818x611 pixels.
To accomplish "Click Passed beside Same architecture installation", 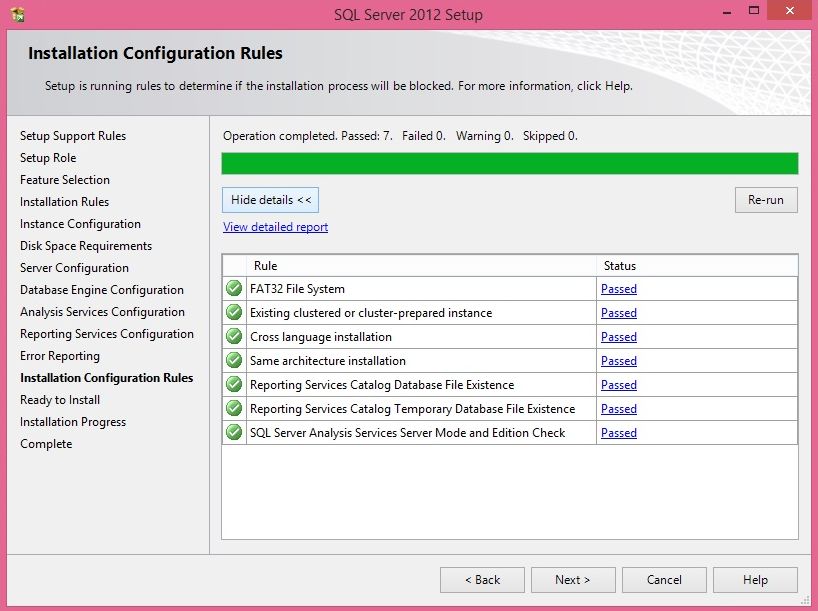I will coord(618,360).
